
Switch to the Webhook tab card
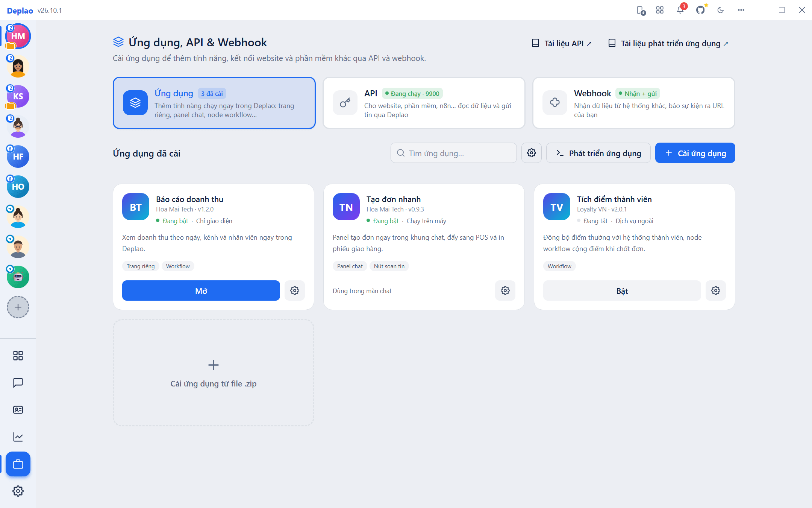point(634,103)
